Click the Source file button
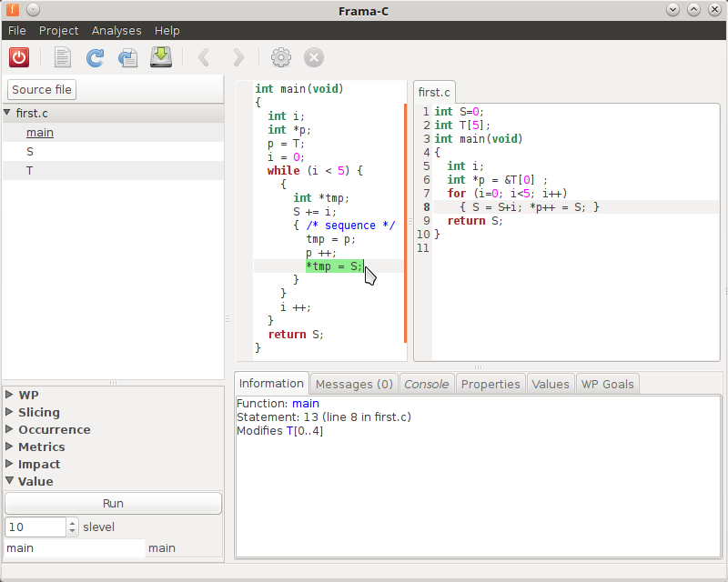The height and width of the screenshot is (582, 728). click(42, 90)
